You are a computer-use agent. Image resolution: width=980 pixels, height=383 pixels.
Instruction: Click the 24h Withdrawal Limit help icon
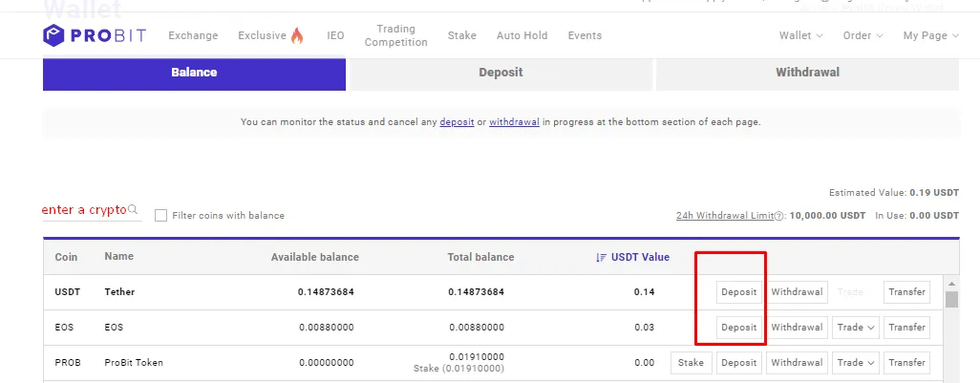(x=778, y=216)
